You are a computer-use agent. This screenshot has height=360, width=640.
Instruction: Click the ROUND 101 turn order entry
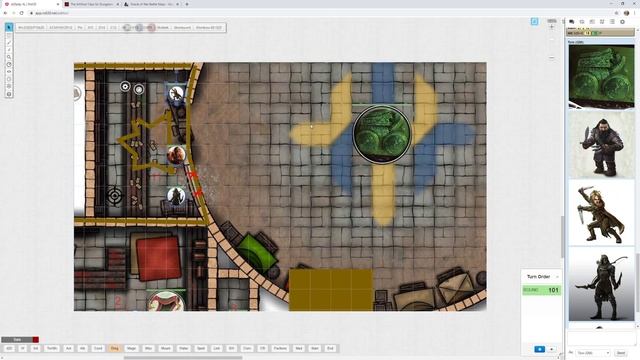[541, 290]
